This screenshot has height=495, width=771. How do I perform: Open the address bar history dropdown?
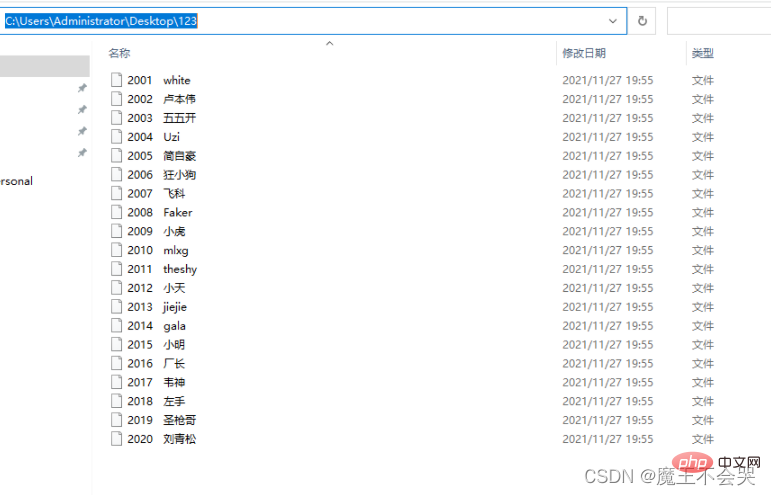[x=613, y=21]
